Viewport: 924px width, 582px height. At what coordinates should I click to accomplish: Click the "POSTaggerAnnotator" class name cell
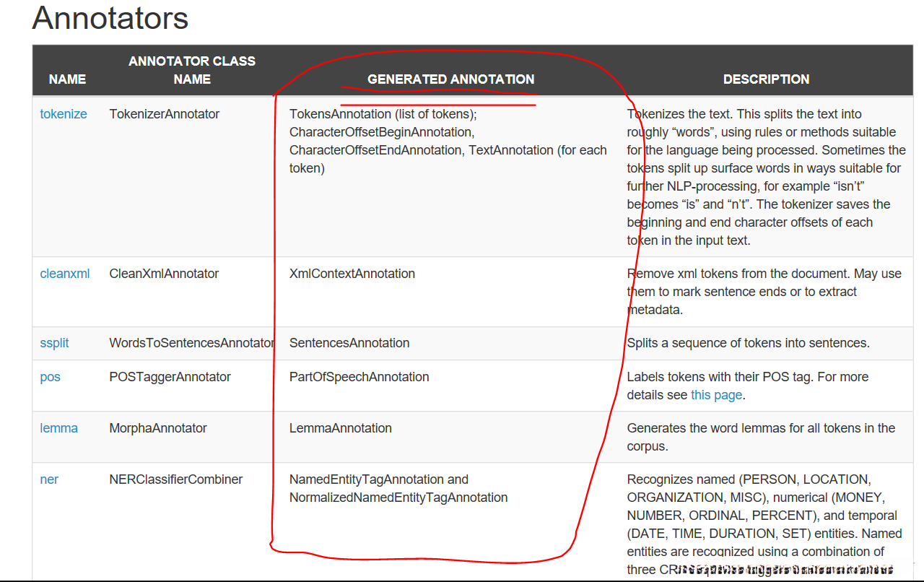(x=170, y=377)
